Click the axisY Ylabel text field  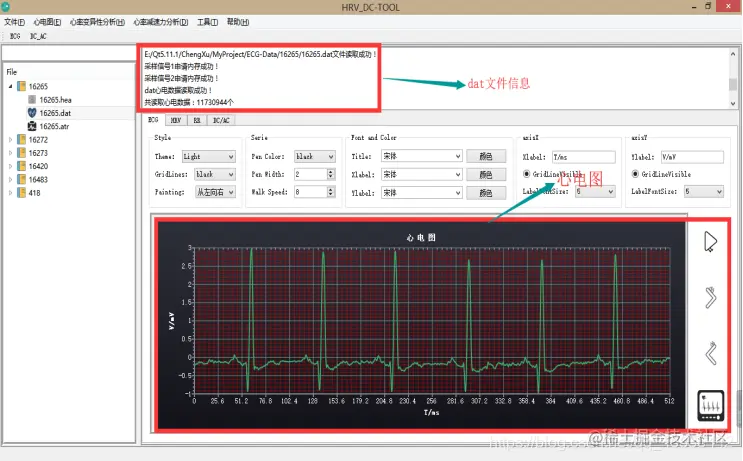692,157
